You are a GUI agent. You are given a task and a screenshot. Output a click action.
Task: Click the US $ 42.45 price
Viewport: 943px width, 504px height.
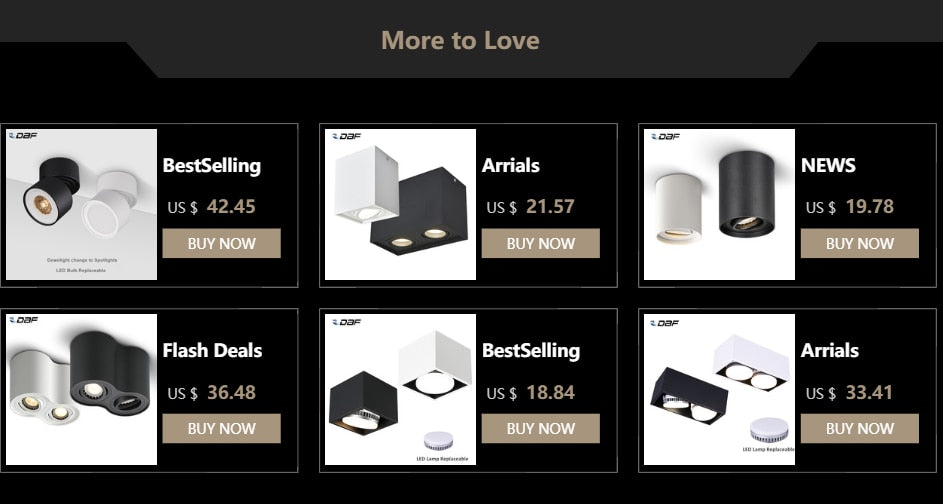point(212,207)
